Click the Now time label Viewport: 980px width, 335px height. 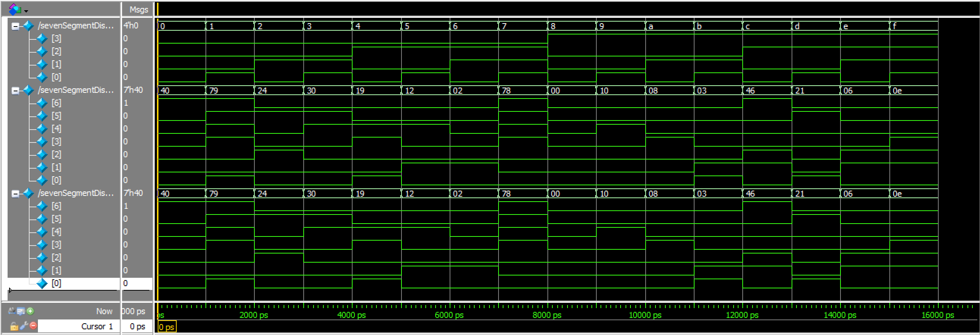coord(104,311)
